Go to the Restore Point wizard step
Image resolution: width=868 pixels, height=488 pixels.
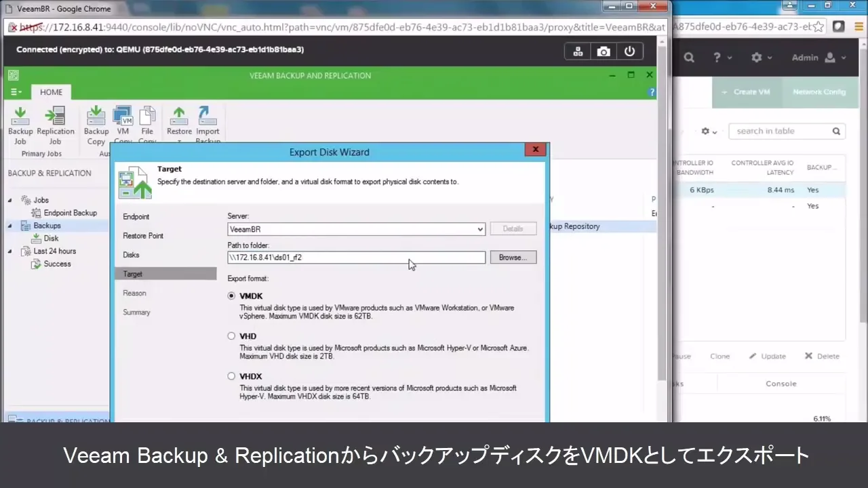pos(143,236)
